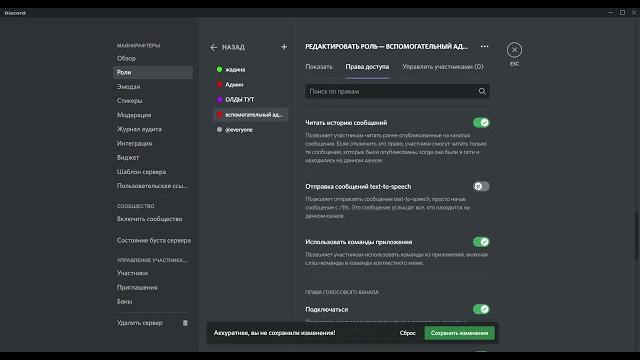Click Сохранить изменения button
Viewport: 640px width, 360px height.
click(459, 333)
